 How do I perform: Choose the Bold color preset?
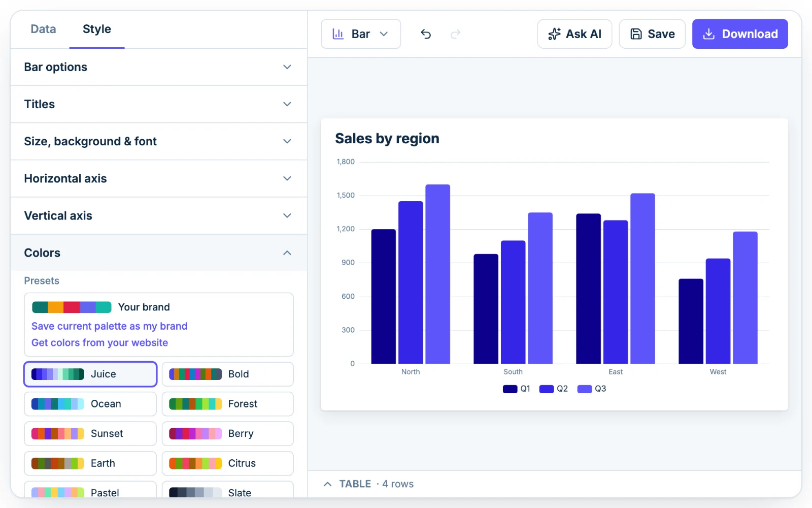tap(228, 374)
